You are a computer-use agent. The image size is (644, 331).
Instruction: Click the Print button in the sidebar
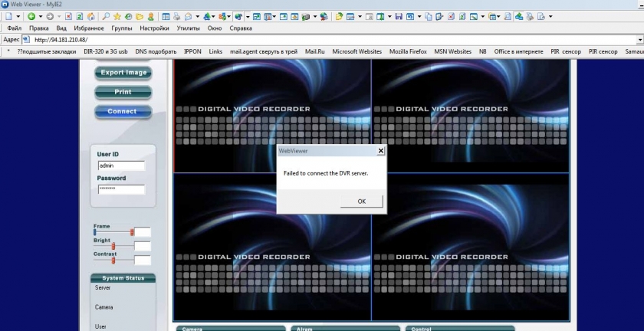(123, 92)
